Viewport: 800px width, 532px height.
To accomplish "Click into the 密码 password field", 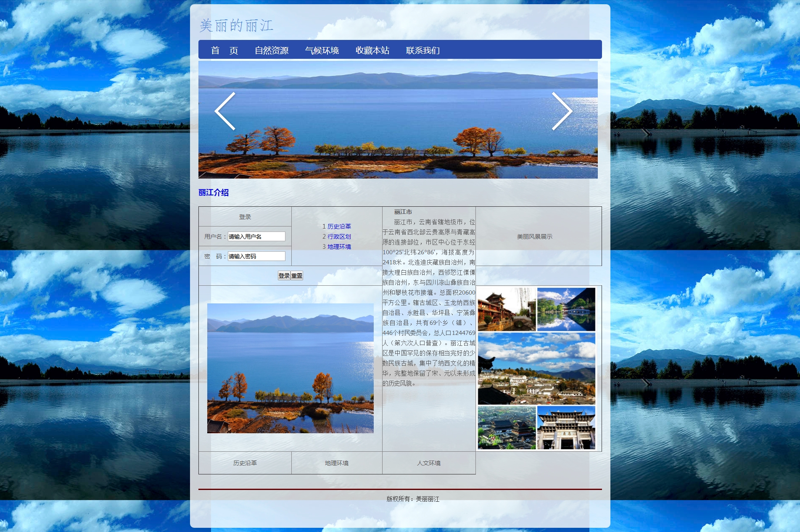I will click(x=256, y=256).
